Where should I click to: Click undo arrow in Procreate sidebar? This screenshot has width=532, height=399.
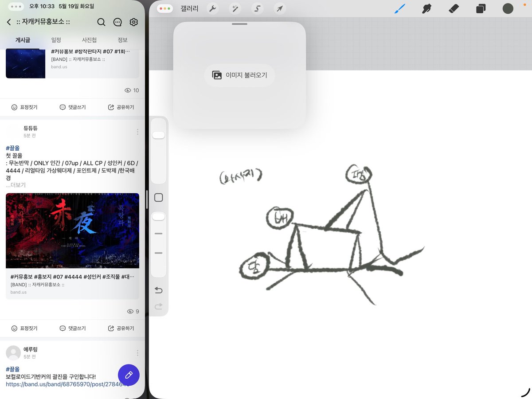pos(158,290)
